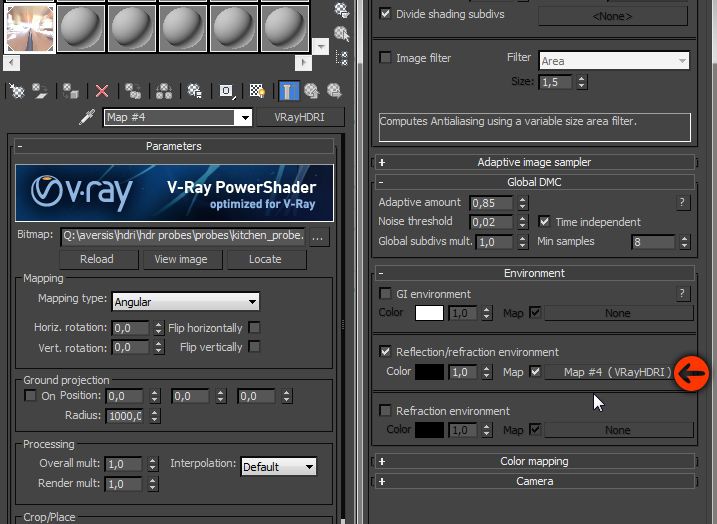This screenshot has height=524, width=717.
Task: Click Assign Material to Selection icon
Action: point(71,91)
